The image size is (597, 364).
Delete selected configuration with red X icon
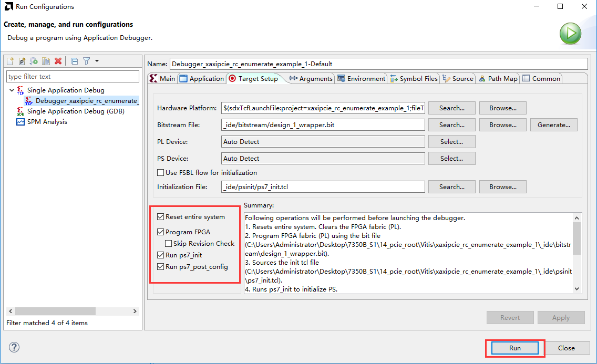pos(58,61)
